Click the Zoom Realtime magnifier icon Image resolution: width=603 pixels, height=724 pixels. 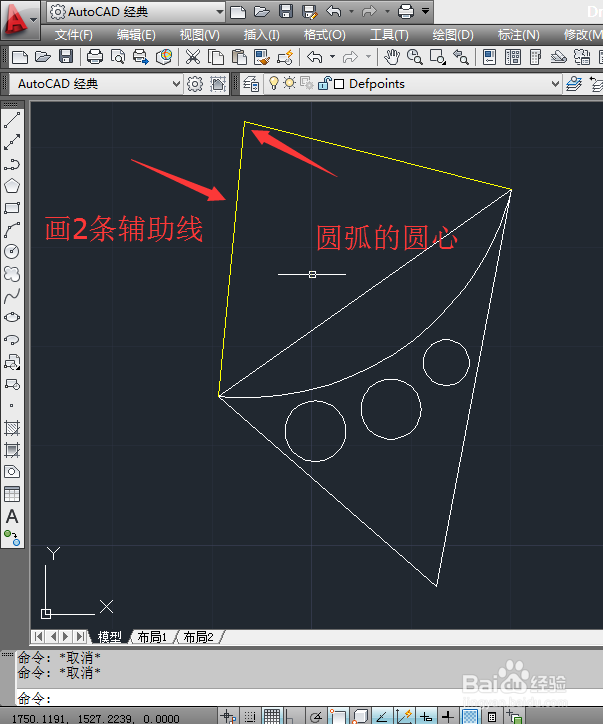415,57
